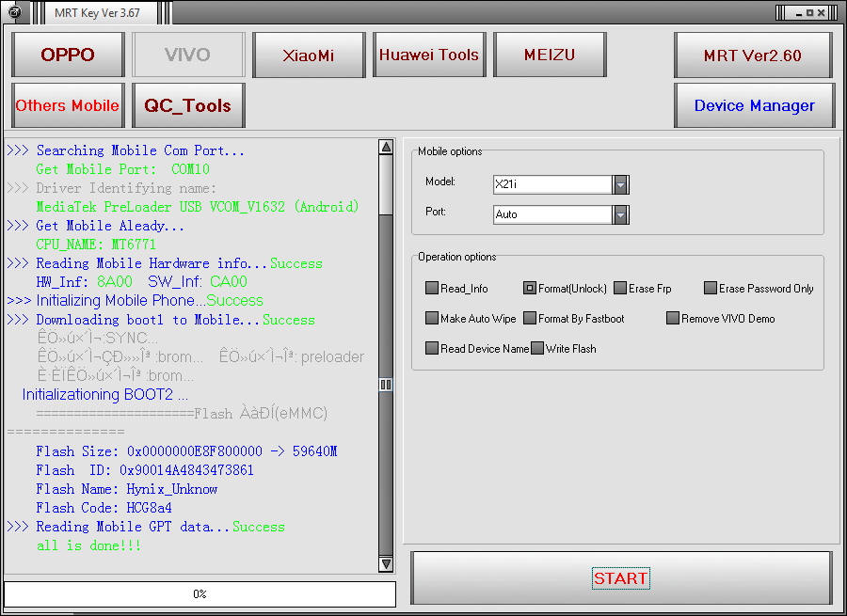Open Others Mobile section

[68, 105]
